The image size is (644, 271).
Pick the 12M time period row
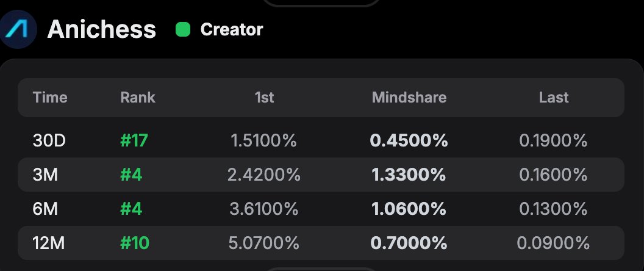[49, 244]
